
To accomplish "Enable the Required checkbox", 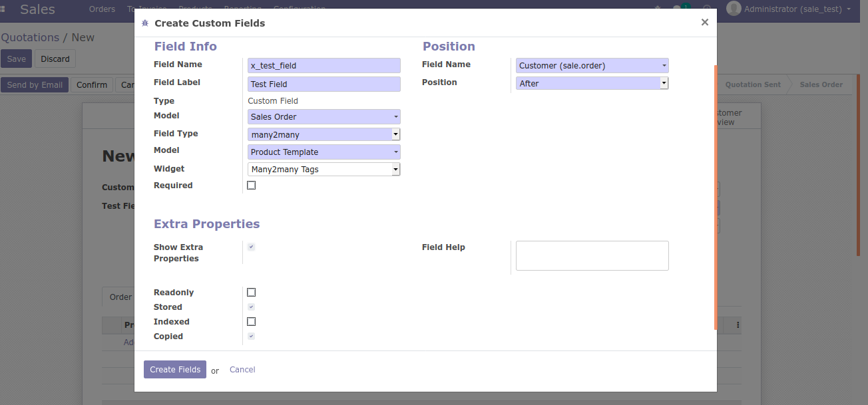I will coord(251,186).
